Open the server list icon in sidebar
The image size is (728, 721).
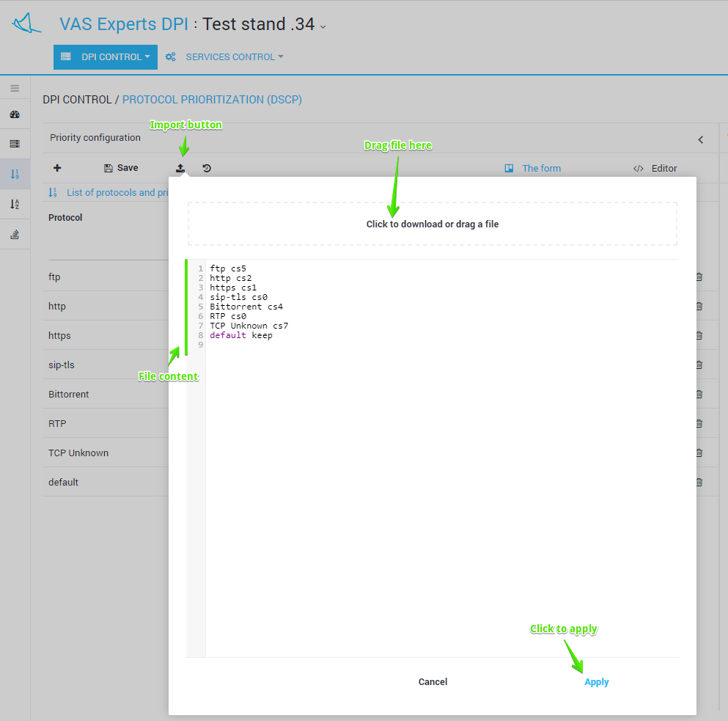[x=15, y=144]
